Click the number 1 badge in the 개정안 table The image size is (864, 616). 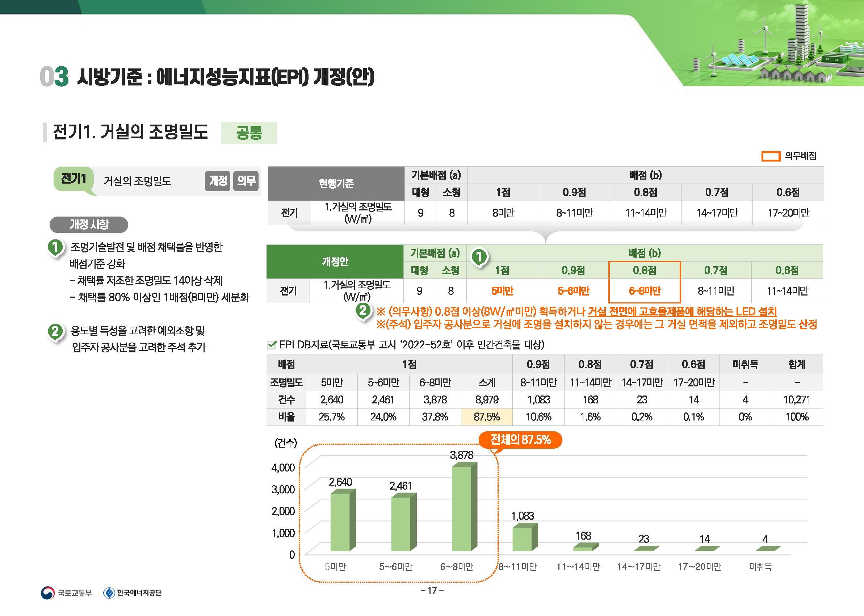(x=479, y=257)
